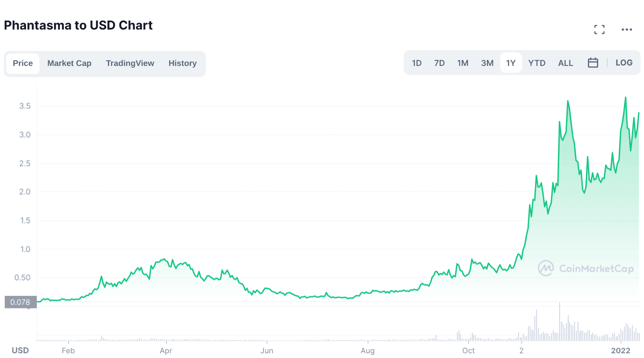
Task: Open the calendar date range picker
Action: coord(593,63)
